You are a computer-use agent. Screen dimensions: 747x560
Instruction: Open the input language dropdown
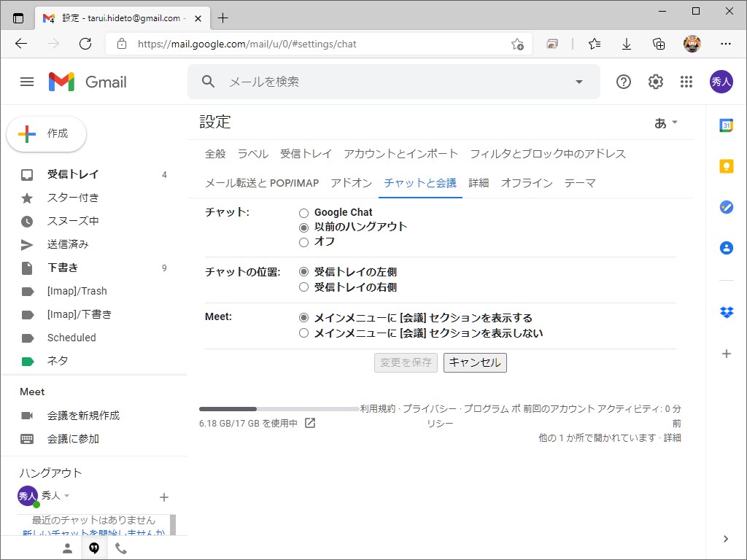[x=665, y=123]
